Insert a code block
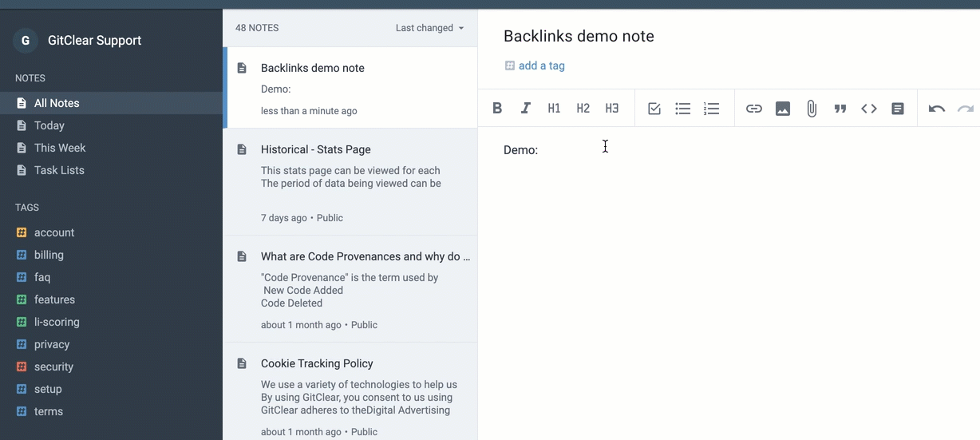 [x=869, y=109]
